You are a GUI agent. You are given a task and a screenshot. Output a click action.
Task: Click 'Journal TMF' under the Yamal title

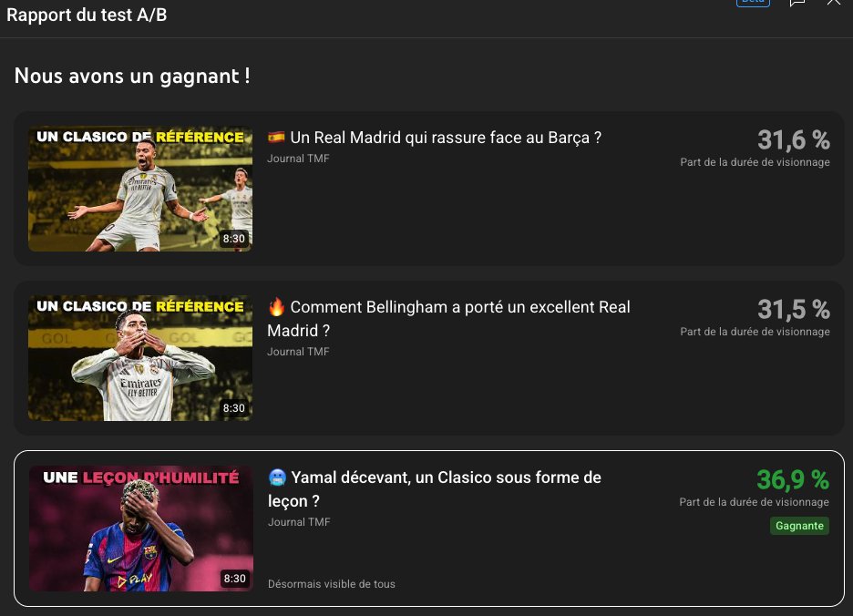[299, 522]
